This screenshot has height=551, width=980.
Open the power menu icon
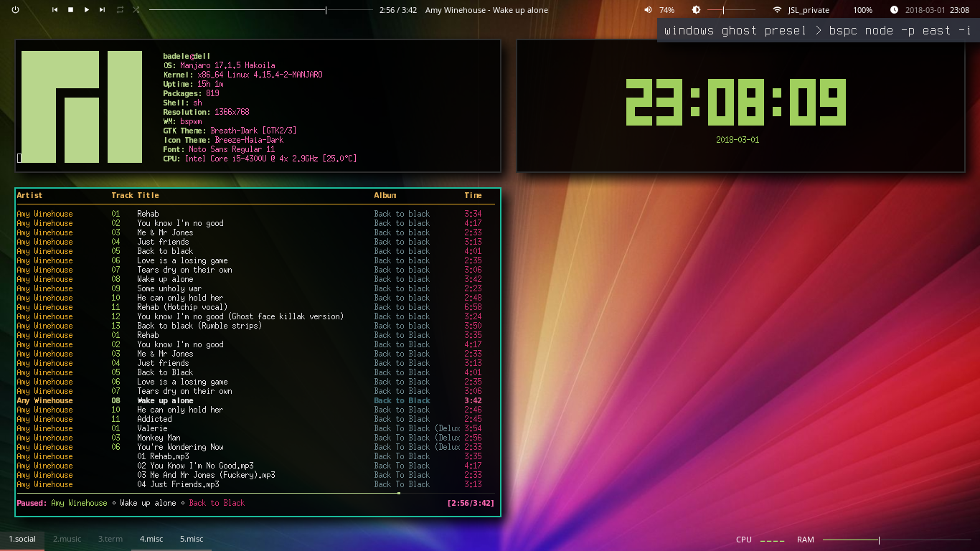16,10
